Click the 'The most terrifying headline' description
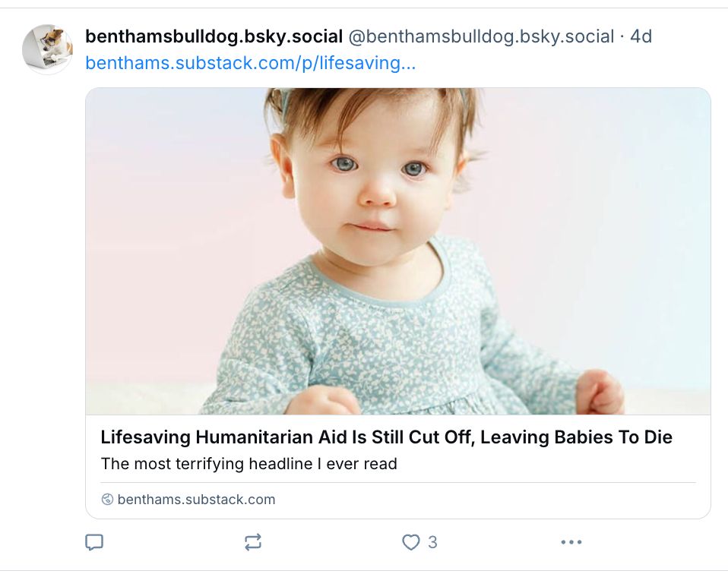Image resolution: width=728 pixels, height=574 pixels. (248, 463)
